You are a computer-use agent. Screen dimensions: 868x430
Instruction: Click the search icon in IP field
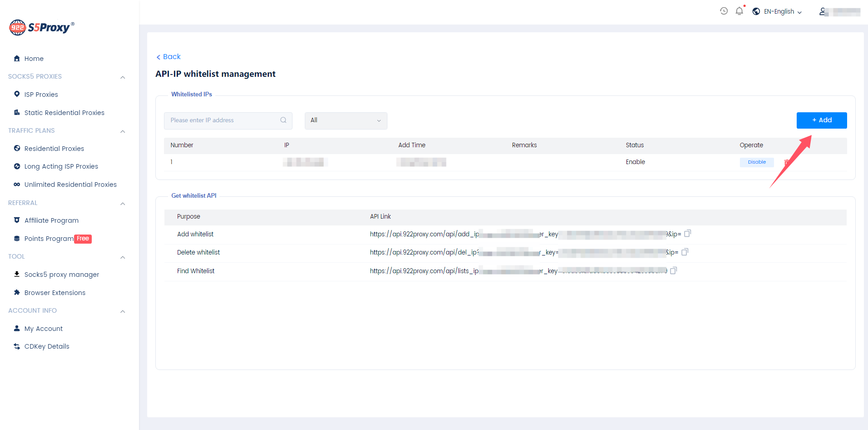tap(283, 120)
